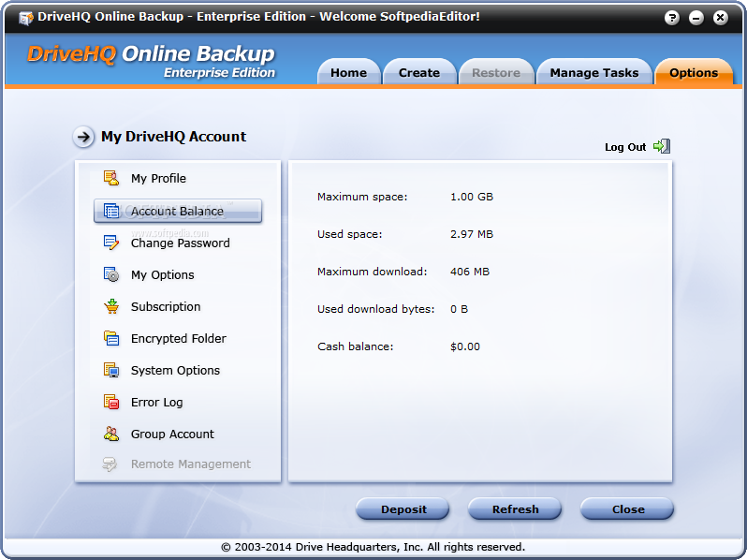747x560 pixels.
Task: Click the 1.00 GB maximum space value
Action: 472,197
